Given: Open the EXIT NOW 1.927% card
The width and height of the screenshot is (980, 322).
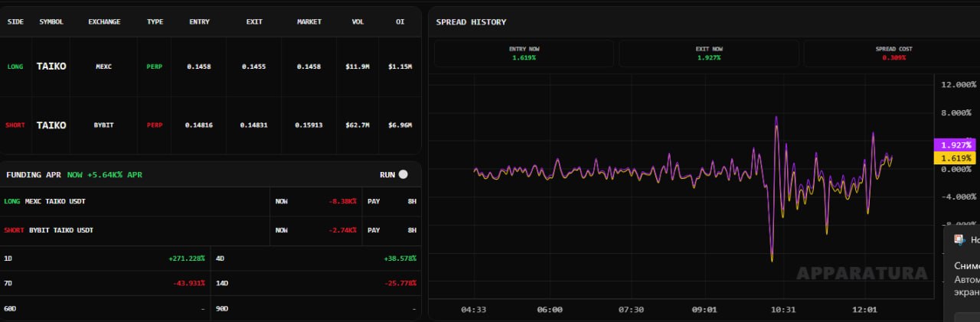Looking at the screenshot, I should tap(709, 54).
